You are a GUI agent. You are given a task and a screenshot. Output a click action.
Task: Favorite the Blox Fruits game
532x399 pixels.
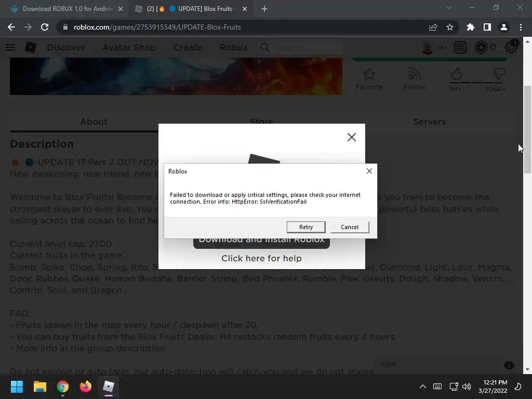[x=369, y=79]
